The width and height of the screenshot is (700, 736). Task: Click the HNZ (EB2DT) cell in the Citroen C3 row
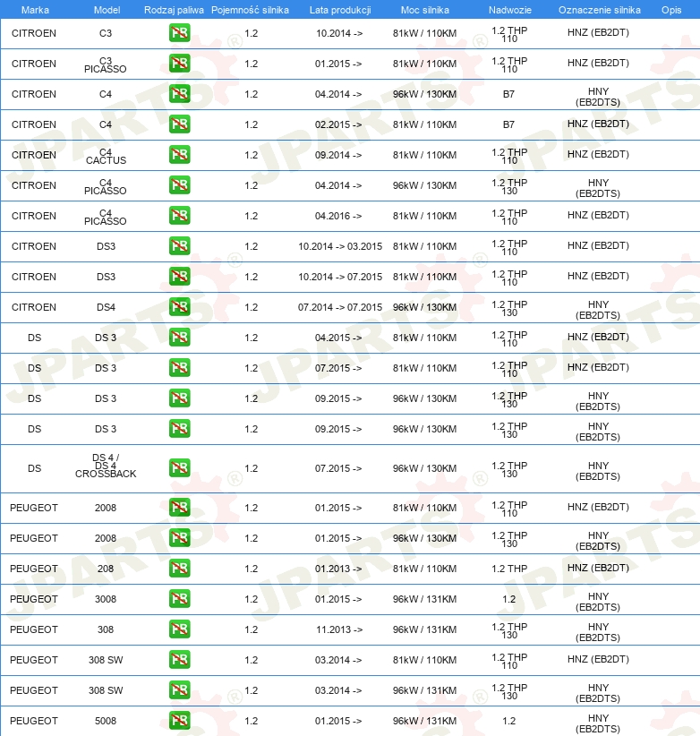click(x=598, y=33)
